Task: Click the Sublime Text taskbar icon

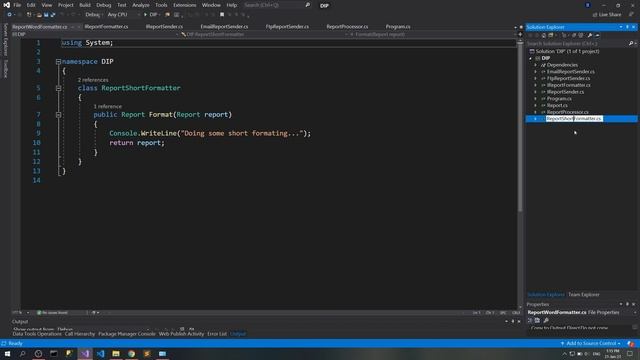Action: tap(147, 353)
